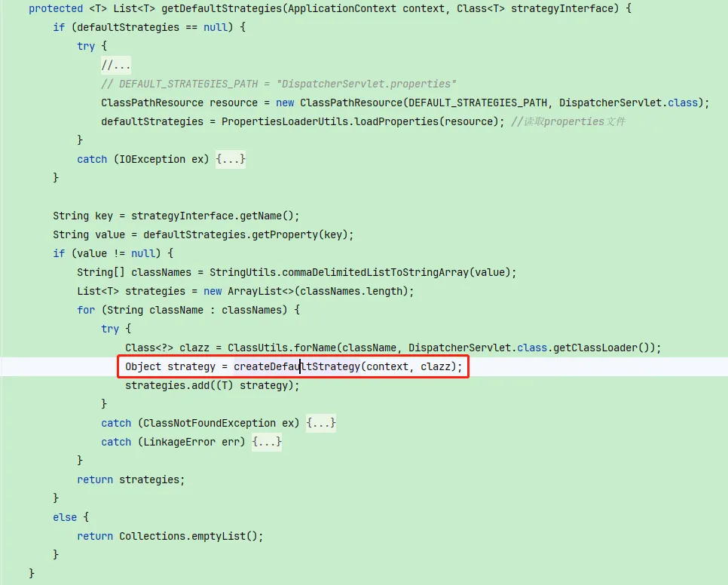Click DEFAULT_STRATEGIES_PATH in ClassPathResource constructor
This screenshot has width=728, height=585.
[478, 103]
